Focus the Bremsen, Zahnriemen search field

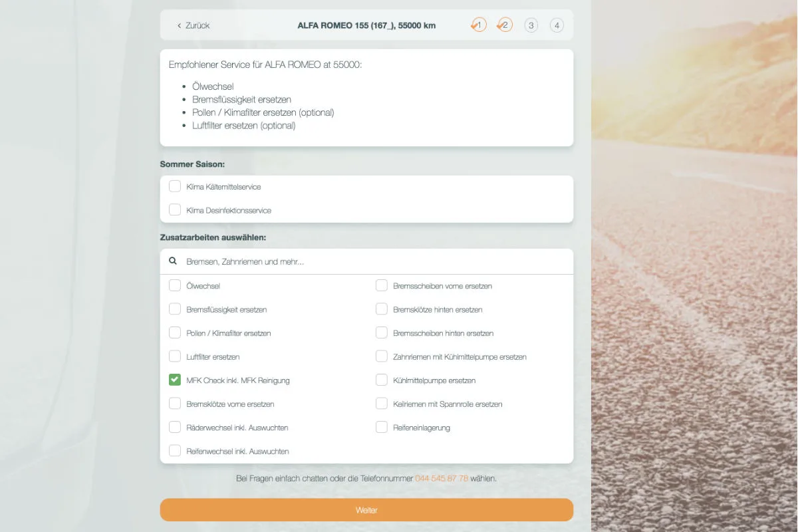[x=366, y=261]
